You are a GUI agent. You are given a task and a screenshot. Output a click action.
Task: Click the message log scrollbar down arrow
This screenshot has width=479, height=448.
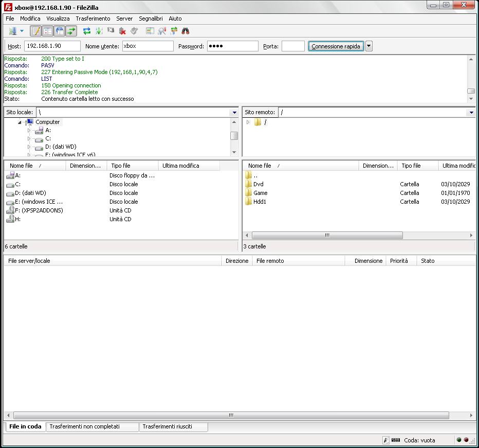coord(471,99)
